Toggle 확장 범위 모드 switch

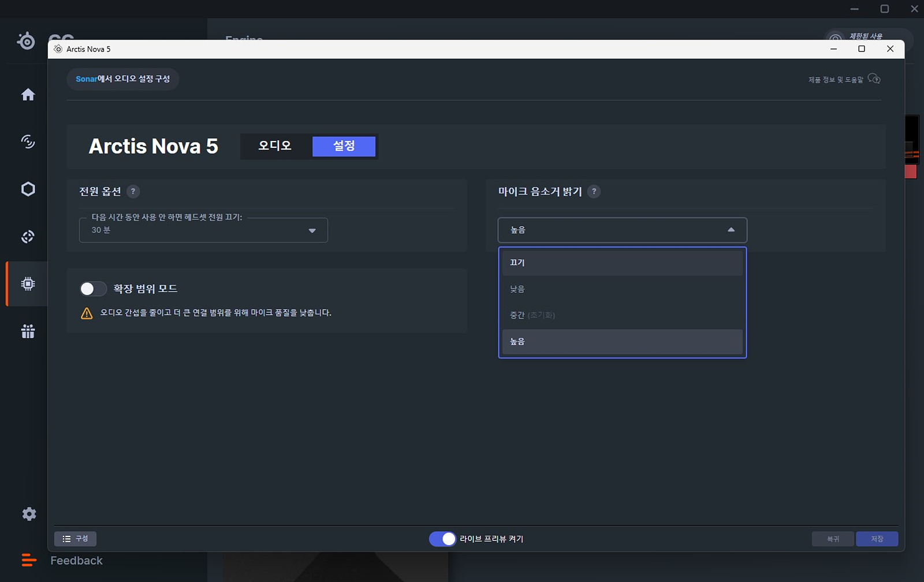tap(93, 289)
